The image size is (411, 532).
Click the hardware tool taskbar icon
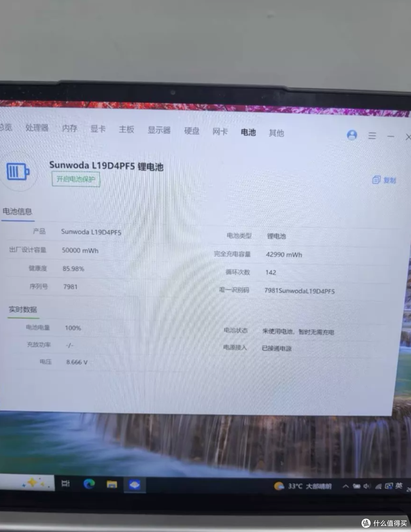tap(134, 485)
